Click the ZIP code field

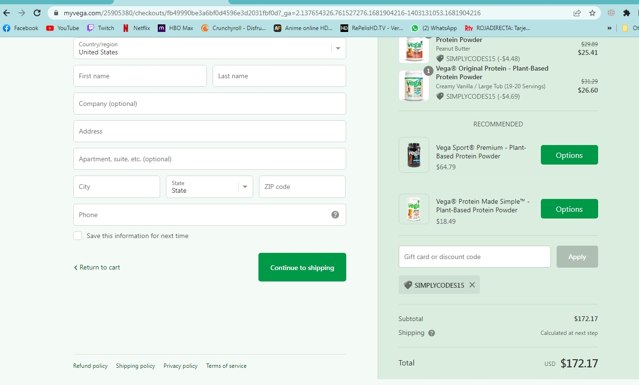[302, 187]
